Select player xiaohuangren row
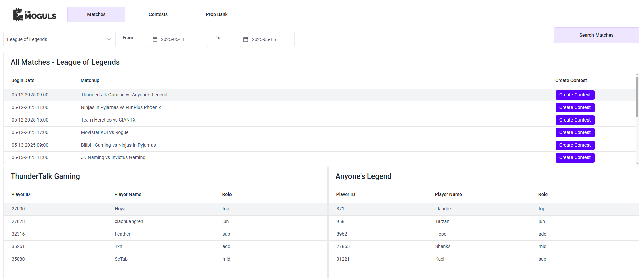This screenshot has width=644, height=280. click(x=165, y=222)
